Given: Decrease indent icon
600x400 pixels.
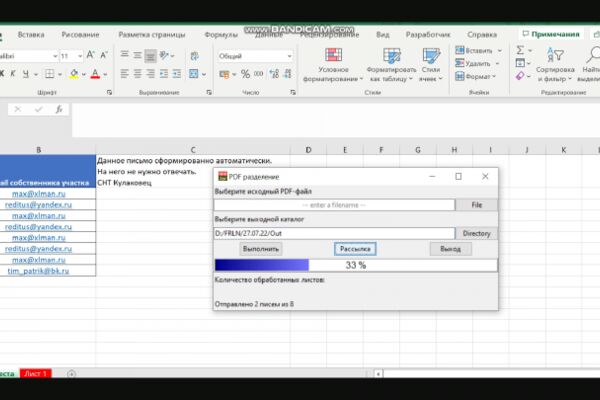Looking at the screenshot, I should click(x=164, y=73).
